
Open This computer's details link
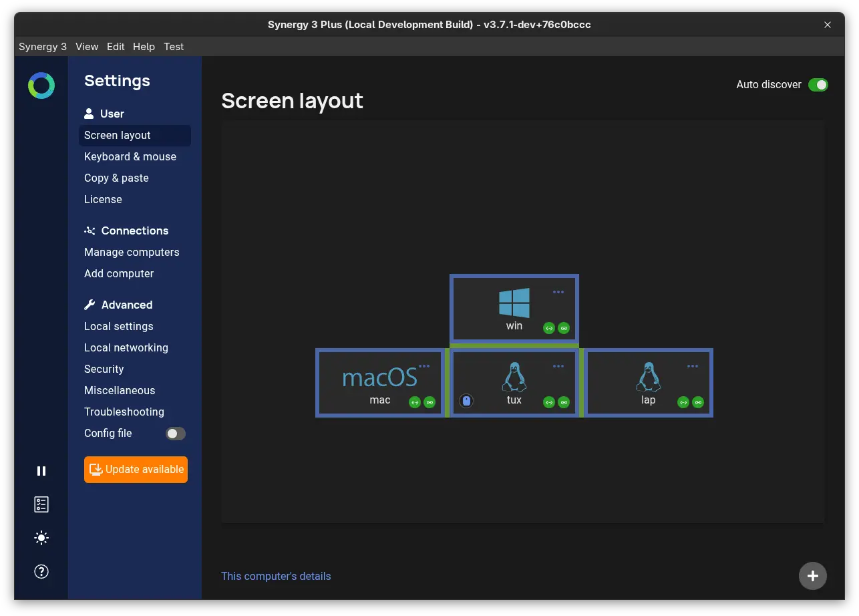point(276,576)
